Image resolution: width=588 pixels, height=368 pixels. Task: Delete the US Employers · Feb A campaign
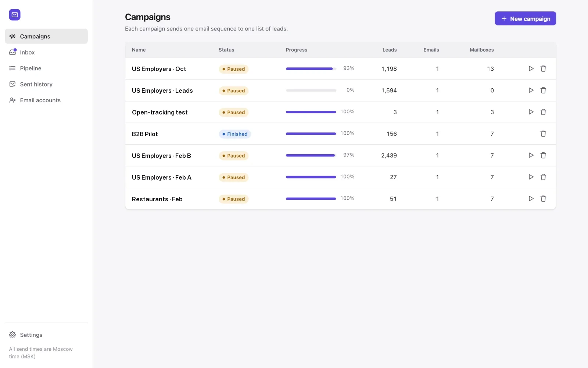pos(543,177)
